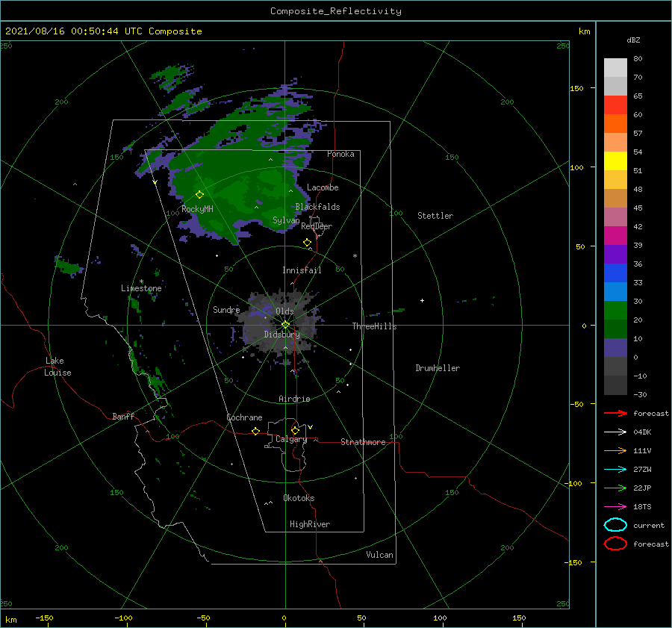Viewport: 672px width, 628px height.
Task: Click the dBZ legend heading
Action: click(x=633, y=40)
